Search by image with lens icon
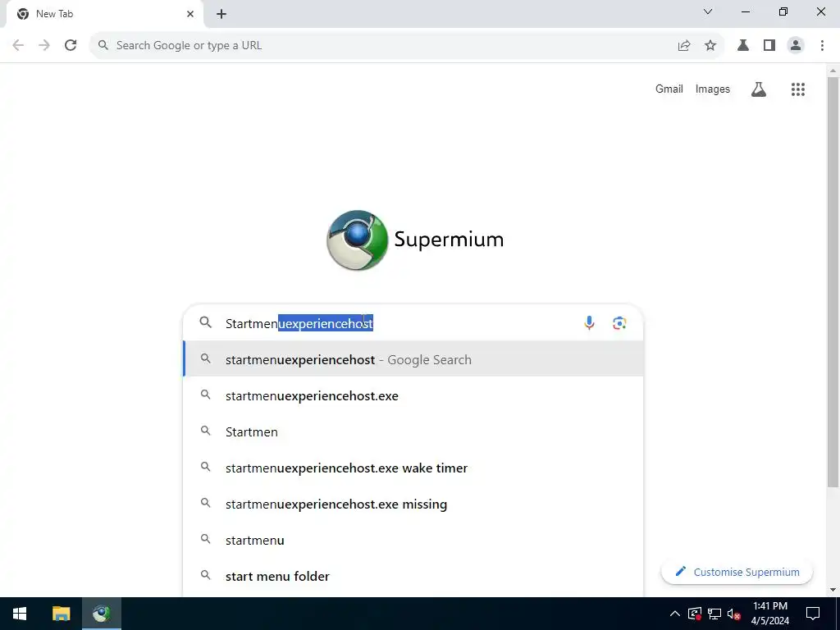The height and width of the screenshot is (630, 840). (619, 323)
